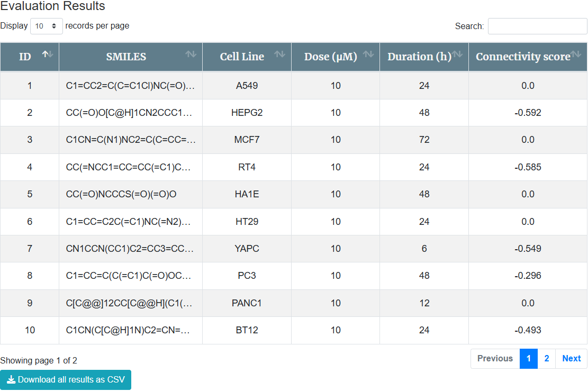This screenshot has height=391, width=588.
Task: Click connectivity score -0.549
Action: (x=528, y=249)
